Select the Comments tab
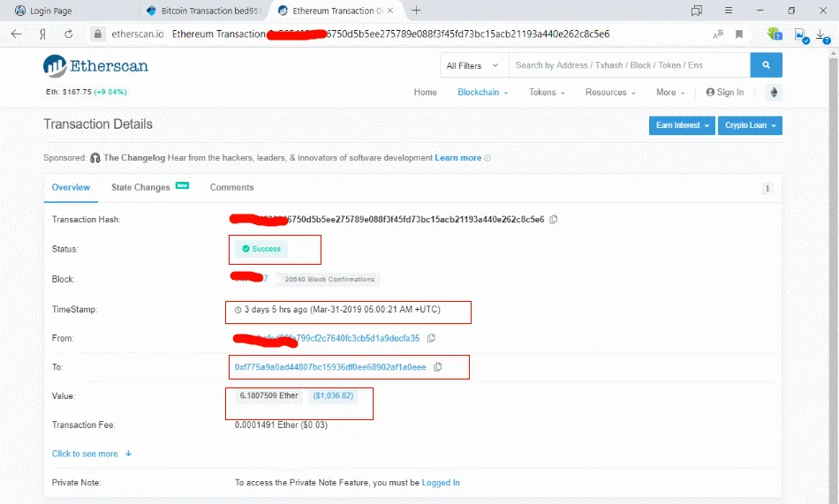The image size is (839, 504). (x=231, y=187)
